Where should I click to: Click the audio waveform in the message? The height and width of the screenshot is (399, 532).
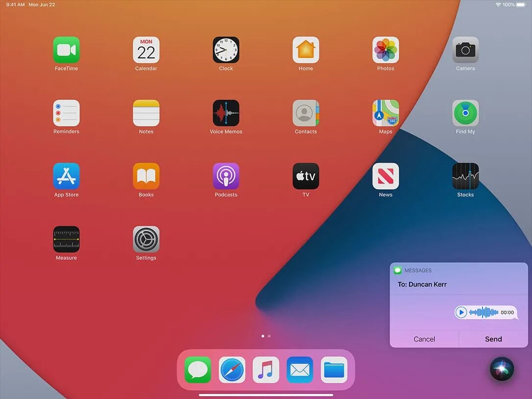click(x=484, y=312)
